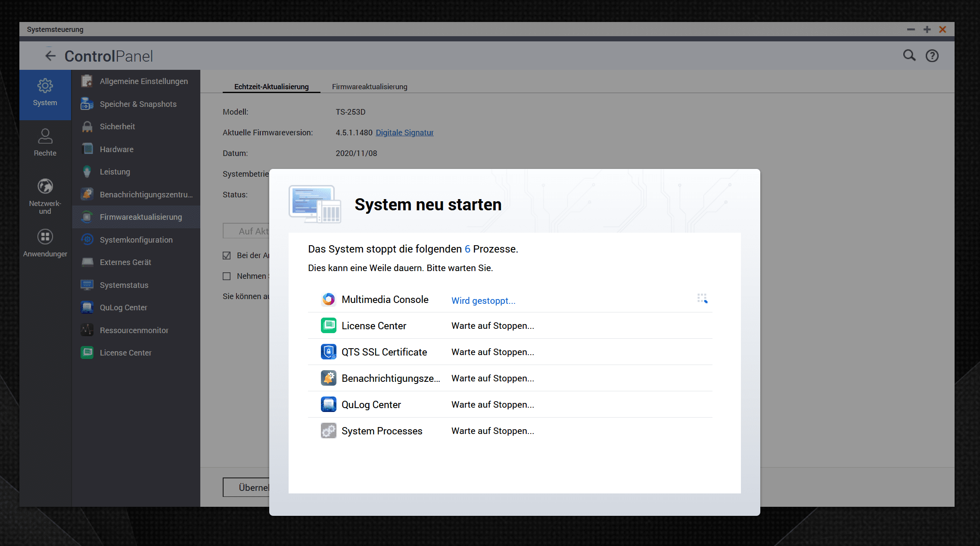Click the License Center sidebar icon
Screen dimensions: 980x546
[x=87, y=353]
